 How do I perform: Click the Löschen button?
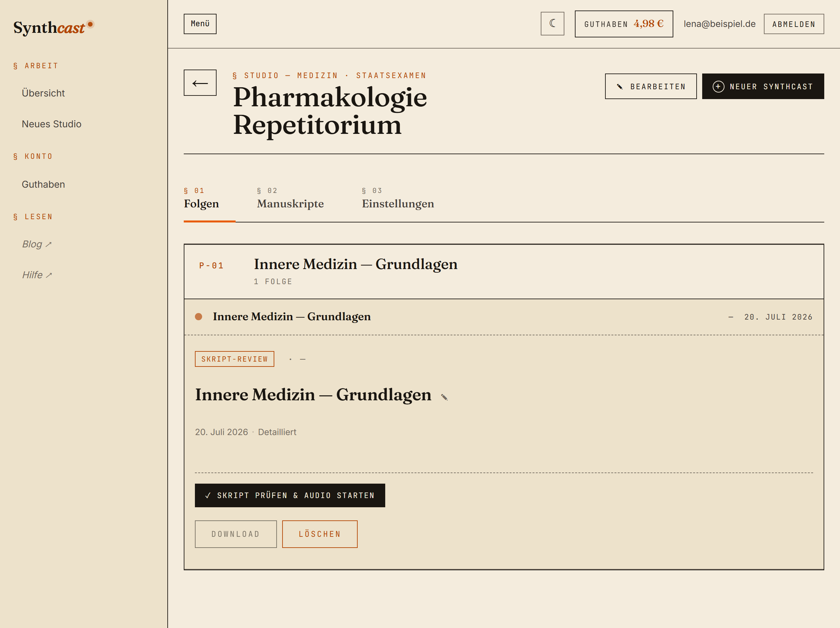319,534
